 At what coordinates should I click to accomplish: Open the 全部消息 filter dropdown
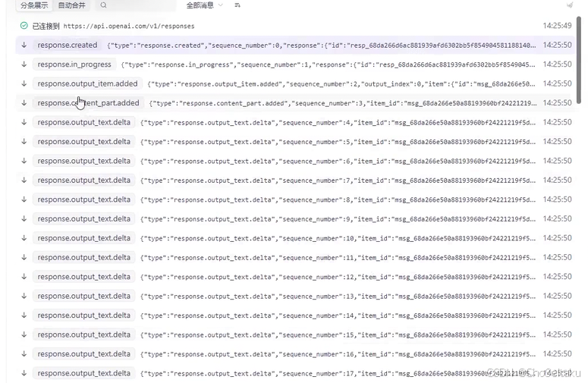[204, 5]
